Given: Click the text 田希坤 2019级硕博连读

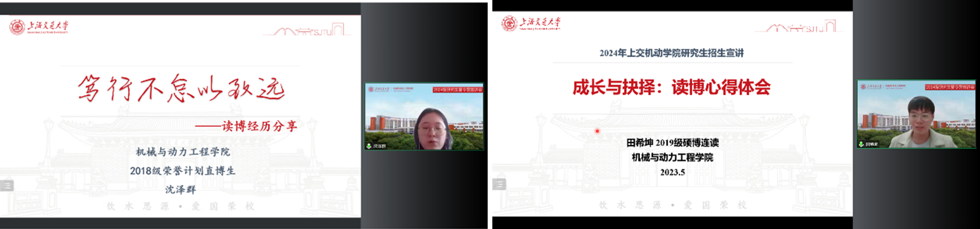Looking at the screenshot, I should [672, 143].
